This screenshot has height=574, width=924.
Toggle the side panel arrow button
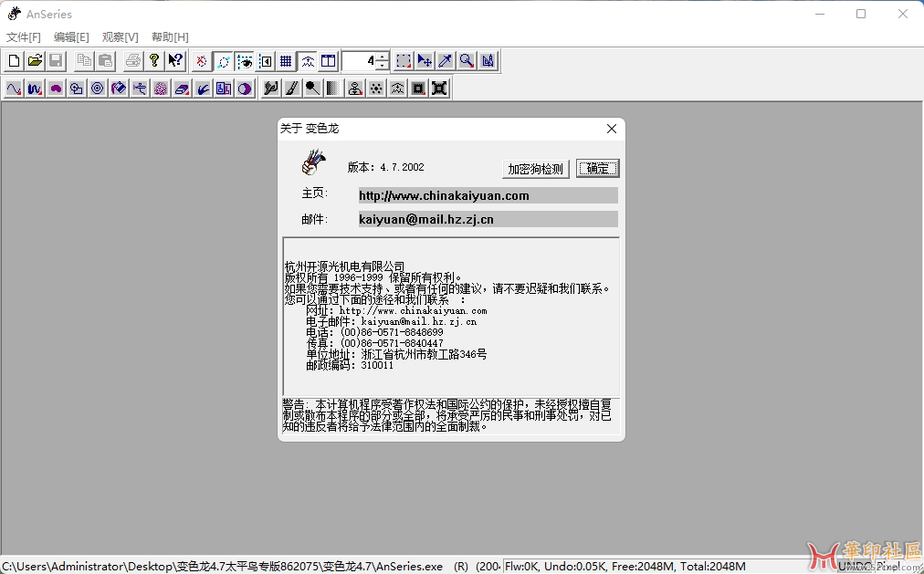pyautogui.click(x=265, y=60)
